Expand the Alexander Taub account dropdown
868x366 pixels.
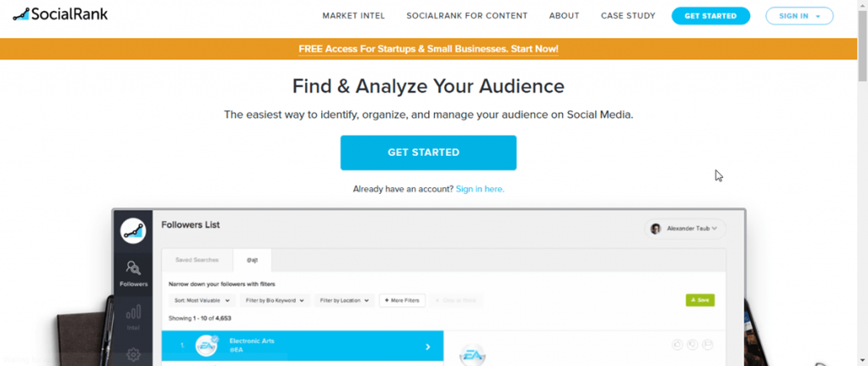click(x=685, y=229)
